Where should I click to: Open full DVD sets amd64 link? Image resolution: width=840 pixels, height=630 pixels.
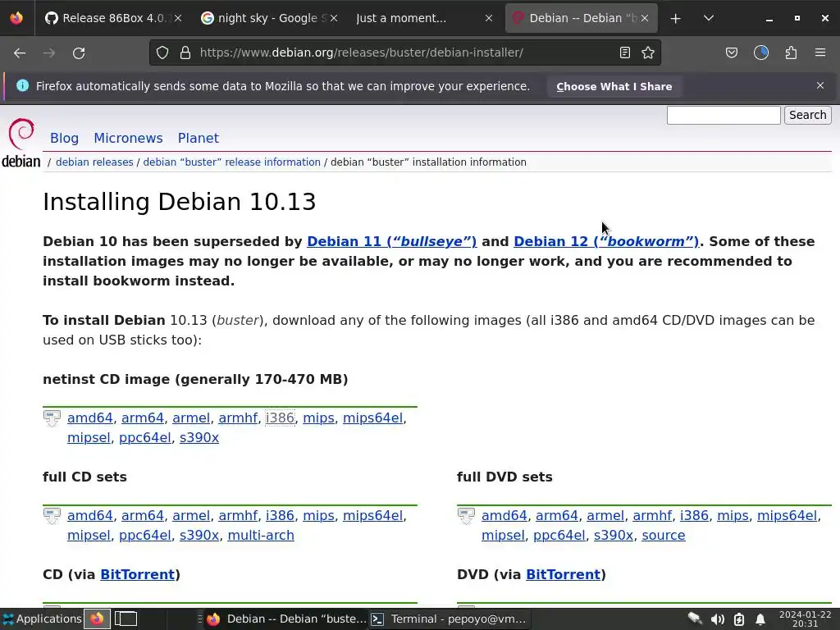pyautogui.click(x=504, y=515)
